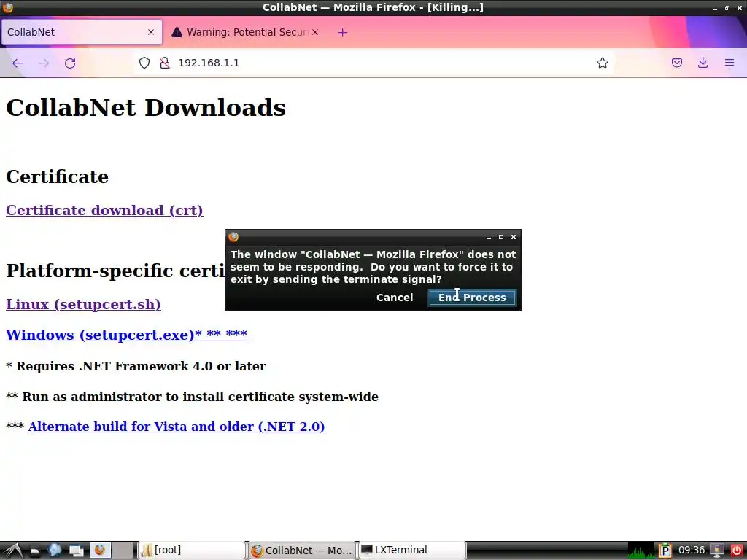Click the red power logout icon

(737, 551)
